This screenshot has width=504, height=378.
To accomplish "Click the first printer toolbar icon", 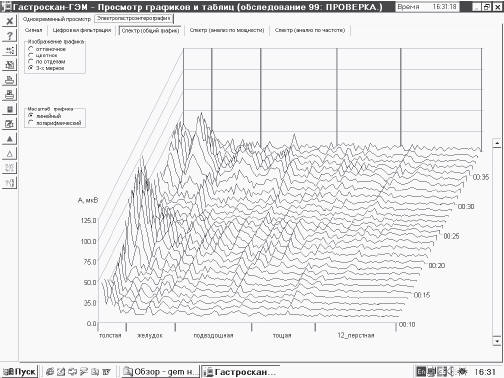I will click(10, 79).
